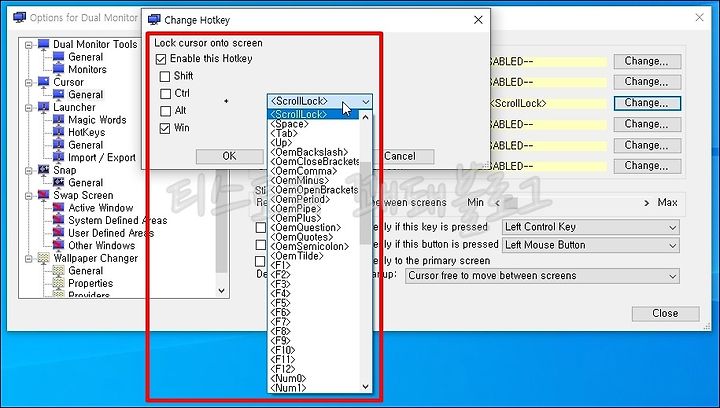
Task: Click the slider's right arrow near Max
Action: 647,203
